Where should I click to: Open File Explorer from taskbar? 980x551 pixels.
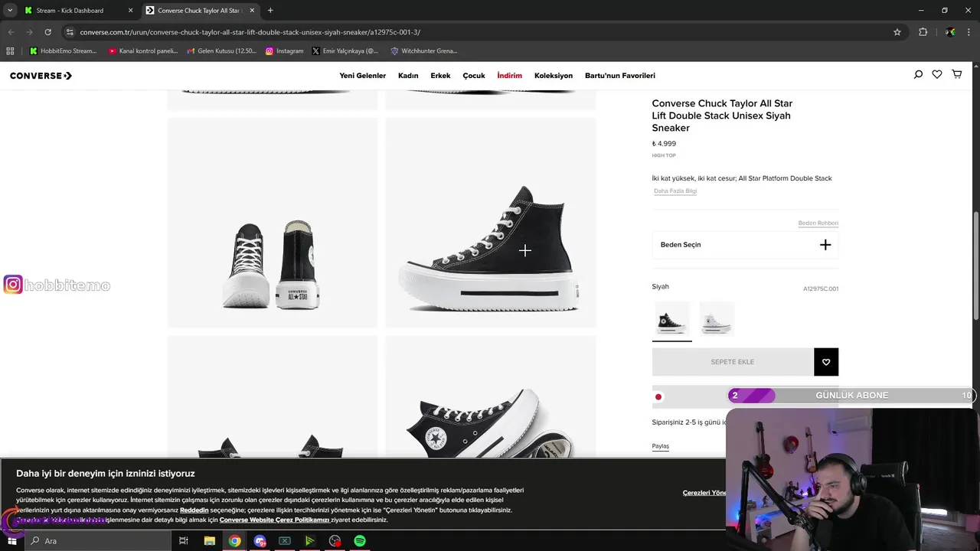[209, 541]
